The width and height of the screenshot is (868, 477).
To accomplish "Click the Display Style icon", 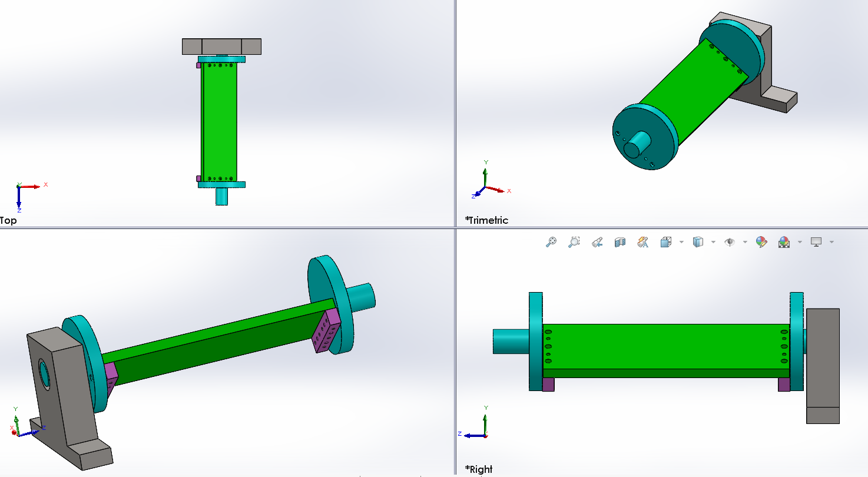I will [698, 242].
